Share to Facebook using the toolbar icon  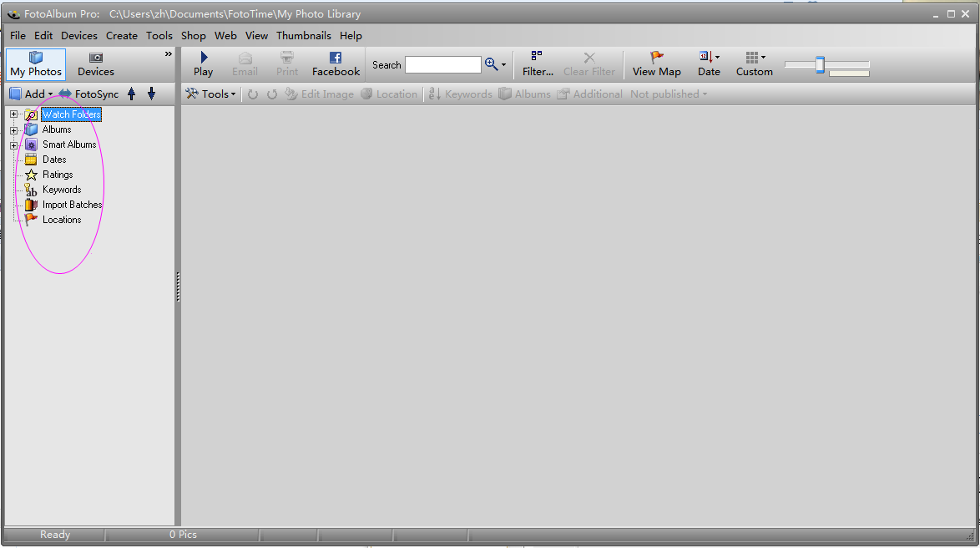tap(336, 58)
